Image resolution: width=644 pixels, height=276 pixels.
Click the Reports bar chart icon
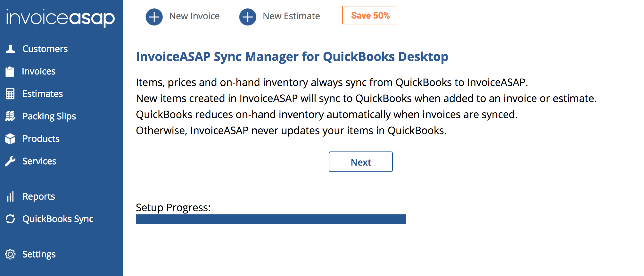(10, 196)
